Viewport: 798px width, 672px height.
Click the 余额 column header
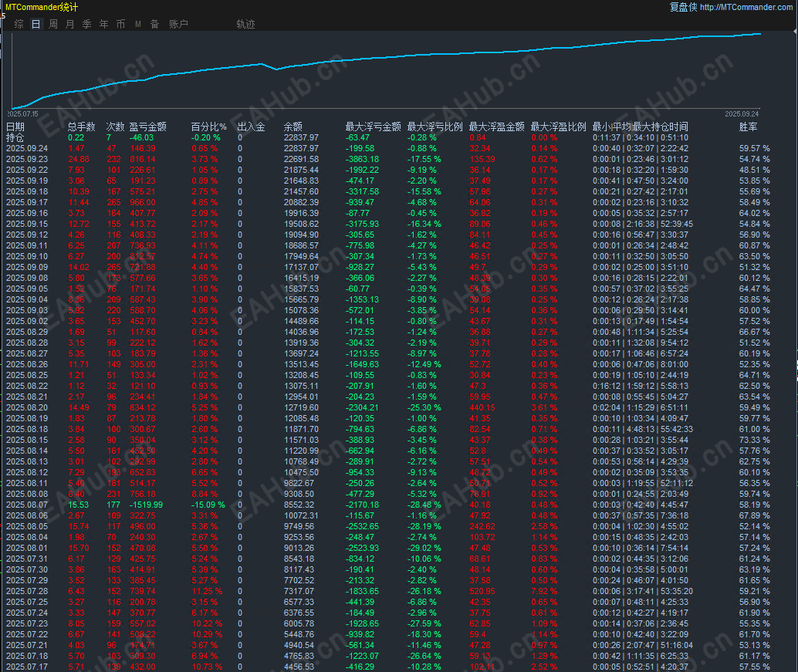coord(293,127)
